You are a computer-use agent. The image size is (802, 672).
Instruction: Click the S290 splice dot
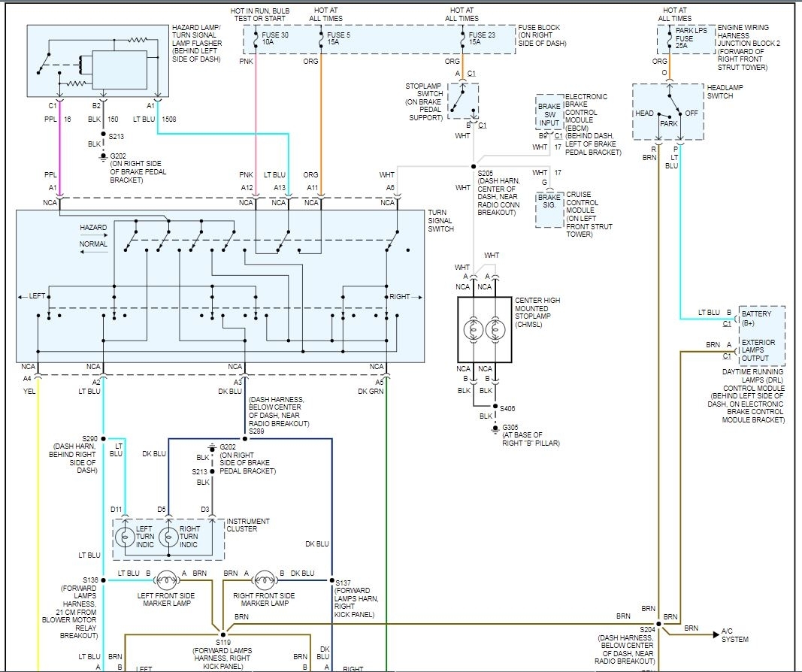103,438
